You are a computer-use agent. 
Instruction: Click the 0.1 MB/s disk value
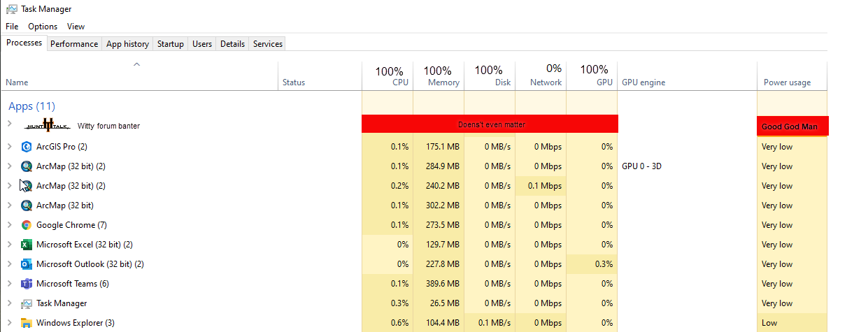492,323
